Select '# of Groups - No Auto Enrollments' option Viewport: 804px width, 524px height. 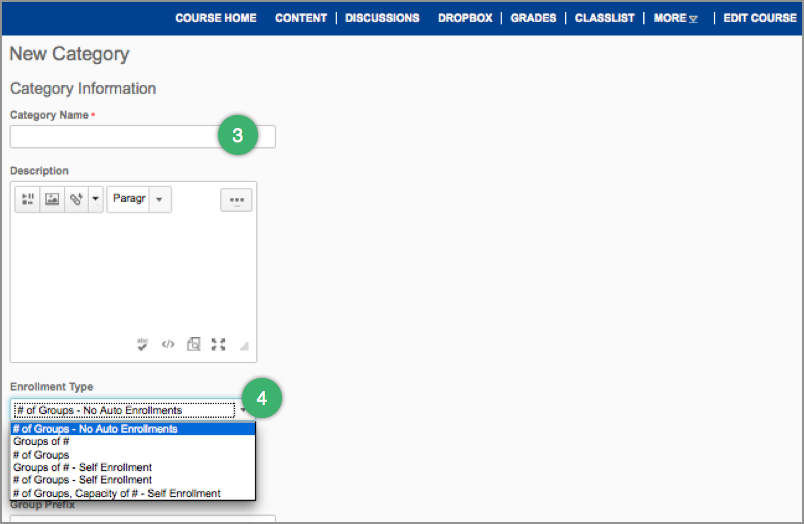tap(133, 429)
